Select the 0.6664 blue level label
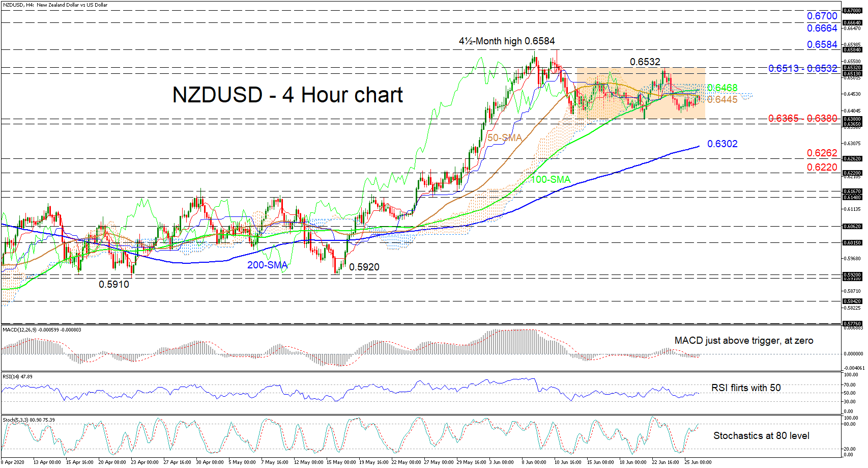This screenshot has width=868, height=468. pos(822,28)
